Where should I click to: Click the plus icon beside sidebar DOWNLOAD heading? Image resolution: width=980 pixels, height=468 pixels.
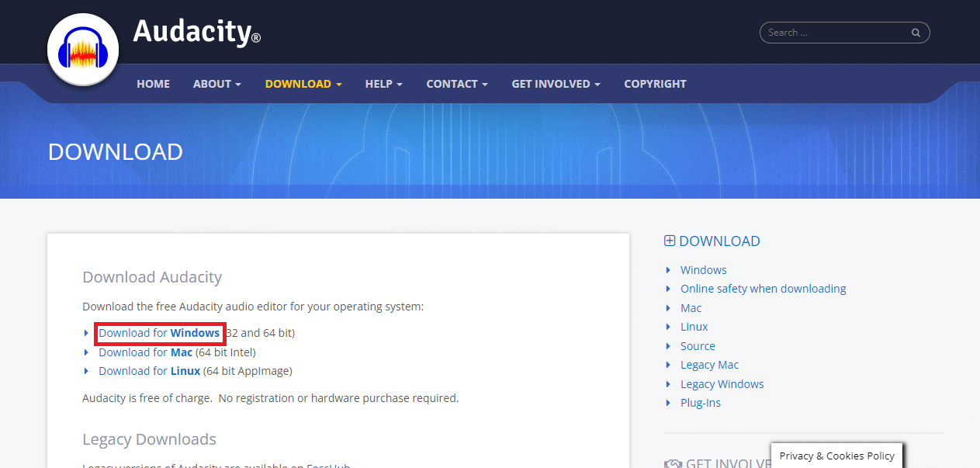point(670,241)
